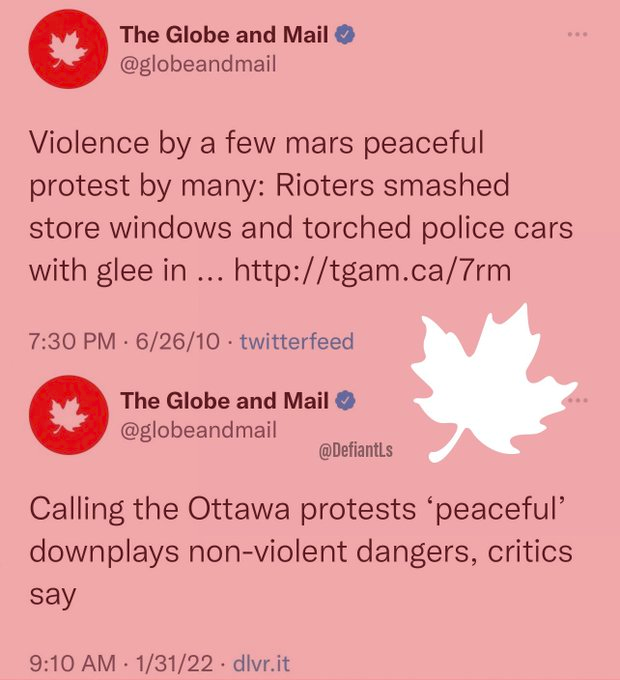The image size is (620, 680).
Task: Click the 'Violence by a few' tweet text
Action: point(301,207)
